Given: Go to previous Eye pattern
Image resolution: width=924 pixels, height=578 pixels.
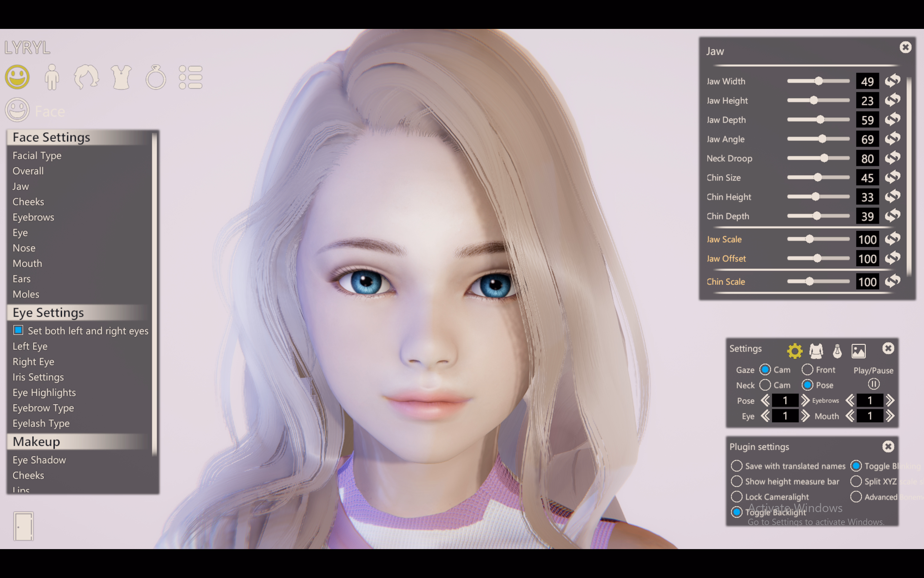Looking at the screenshot, I should [x=765, y=415].
